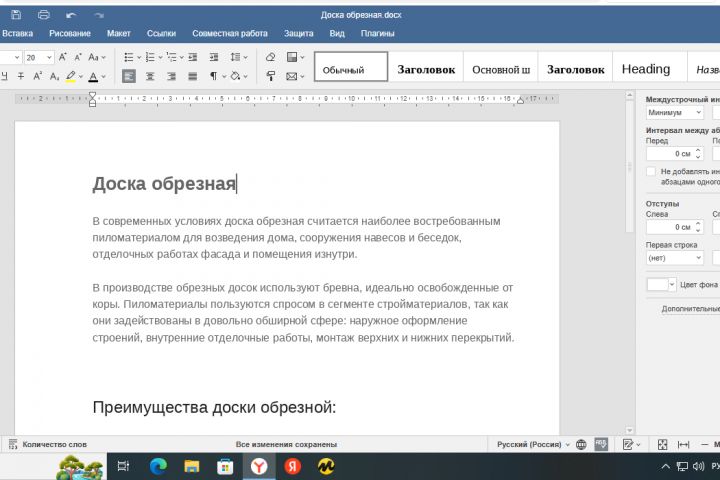Switch to the Ссылки tab
The image size is (720, 480).
pos(161,34)
